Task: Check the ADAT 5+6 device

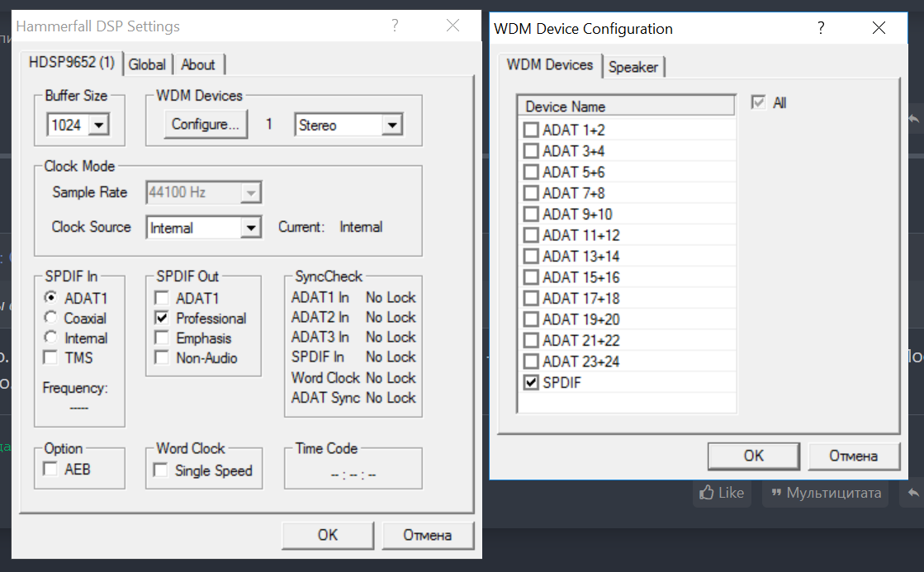Action: [x=531, y=172]
